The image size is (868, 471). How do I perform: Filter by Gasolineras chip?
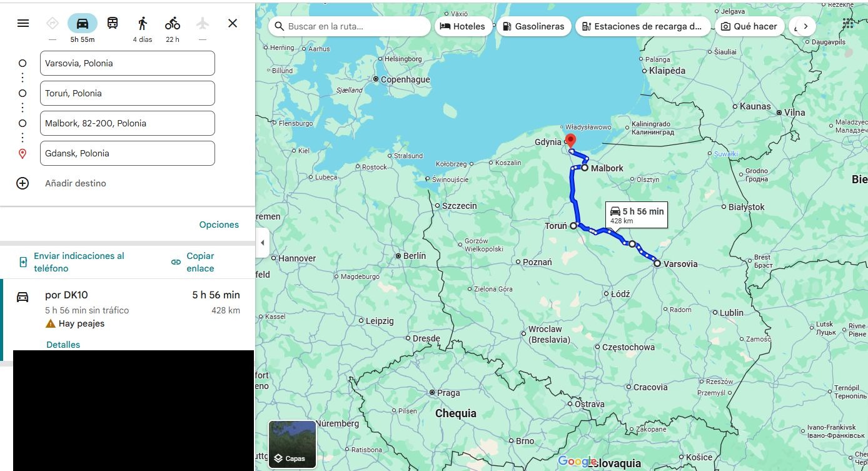533,26
